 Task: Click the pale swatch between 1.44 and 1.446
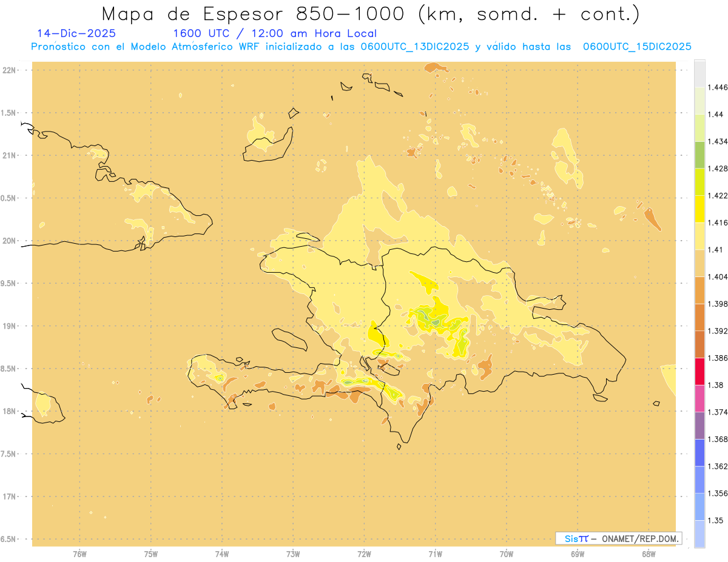coord(700,100)
